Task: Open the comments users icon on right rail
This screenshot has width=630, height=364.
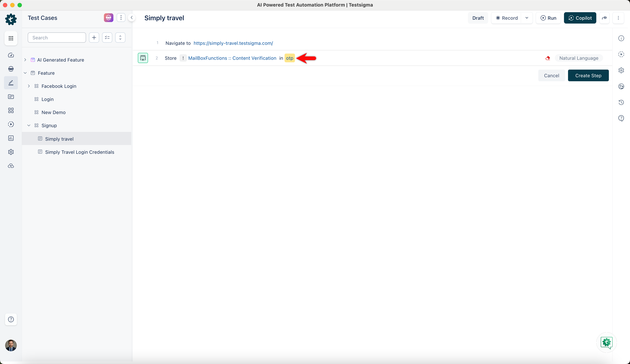Action: click(x=621, y=86)
